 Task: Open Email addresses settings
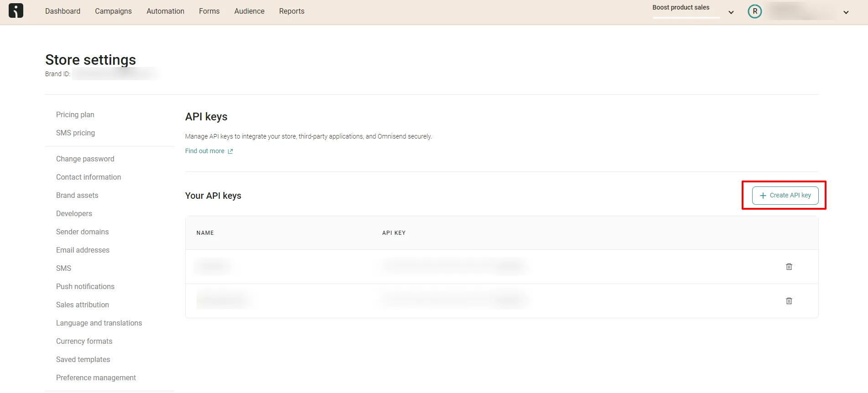[83, 250]
